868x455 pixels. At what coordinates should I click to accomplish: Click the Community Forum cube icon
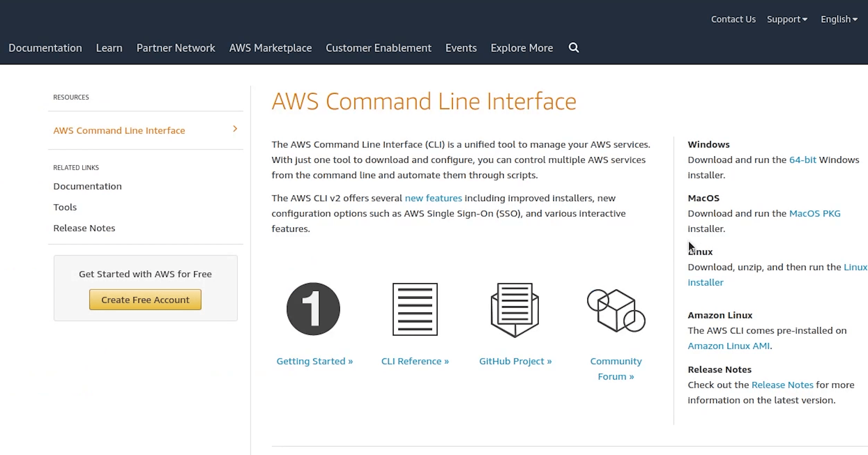click(616, 310)
